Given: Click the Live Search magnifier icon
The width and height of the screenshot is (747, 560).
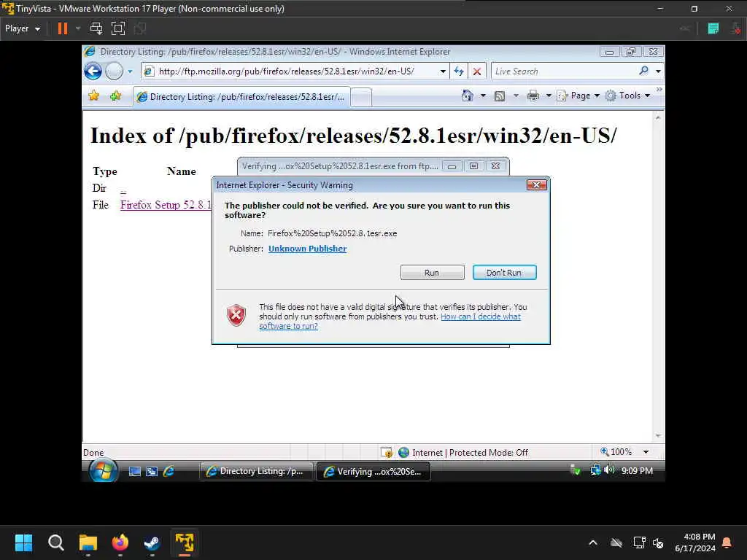Looking at the screenshot, I should pyautogui.click(x=643, y=71).
